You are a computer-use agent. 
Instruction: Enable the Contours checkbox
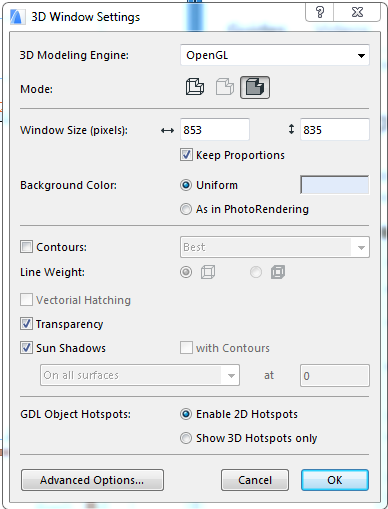pyautogui.click(x=26, y=247)
